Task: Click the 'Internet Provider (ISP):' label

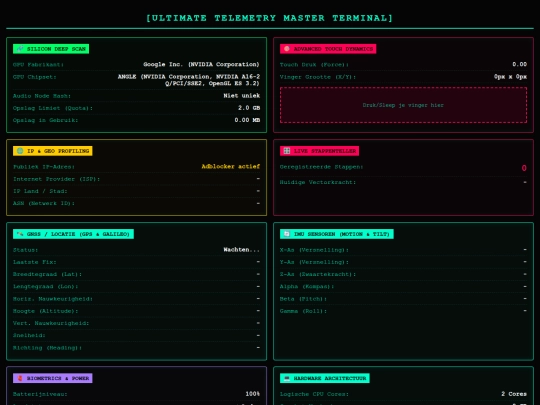Action: [56, 179]
